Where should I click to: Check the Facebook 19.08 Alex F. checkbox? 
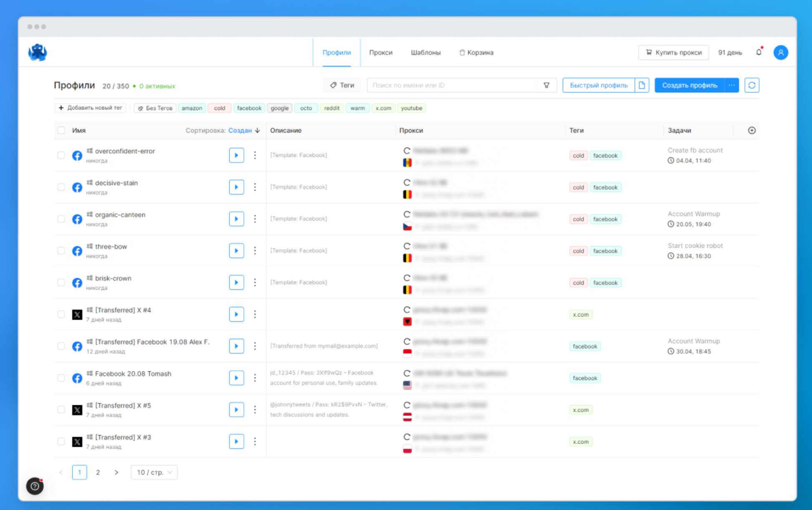click(61, 346)
